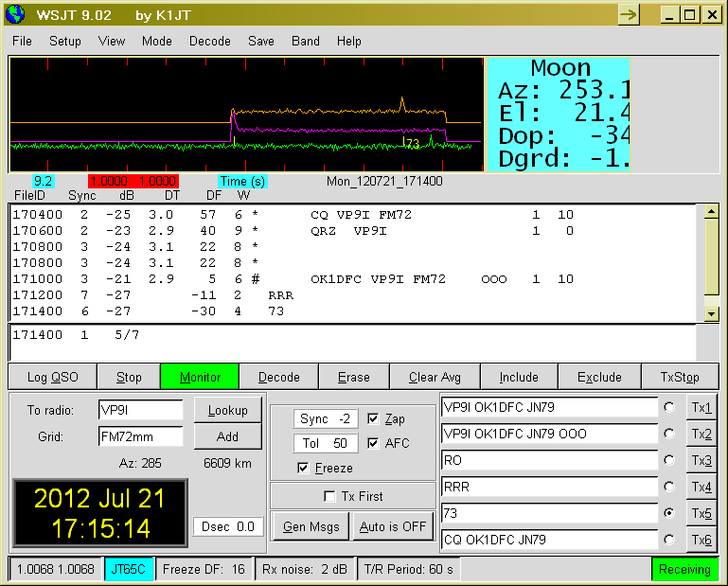Select radio button for RRR message
The height and width of the screenshot is (586, 728).
(x=669, y=487)
